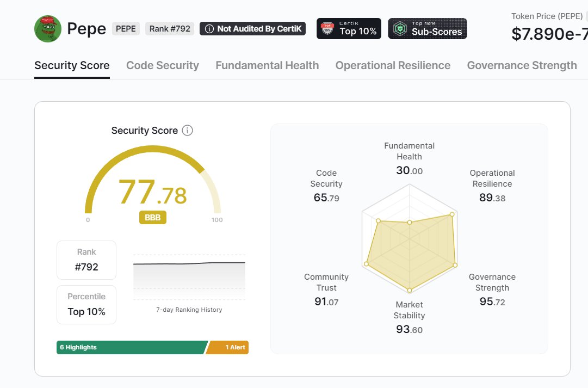Image resolution: width=588 pixels, height=388 pixels.
Task: Click the Code Security 65.79 score
Action: pos(326,198)
